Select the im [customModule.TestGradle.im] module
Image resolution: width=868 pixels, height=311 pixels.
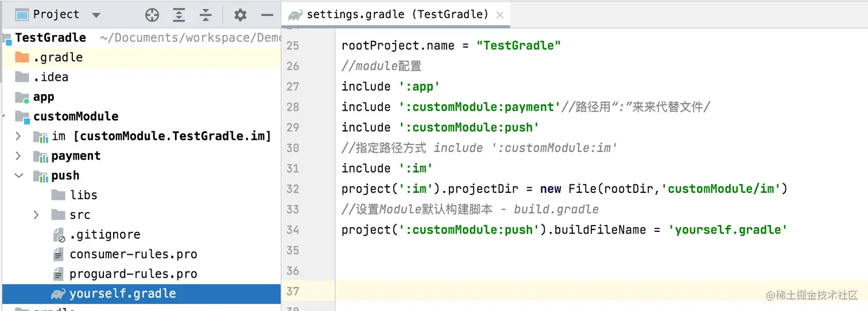point(161,137)
